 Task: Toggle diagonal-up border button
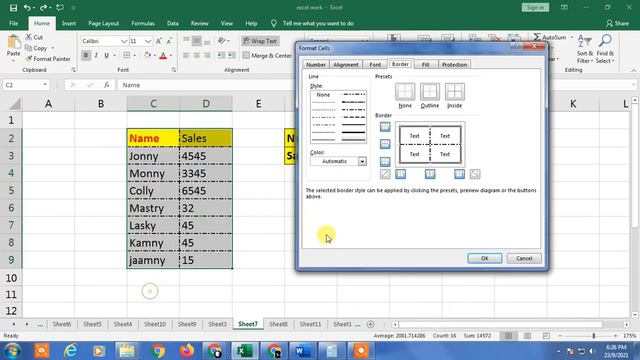tap(385, 174)
